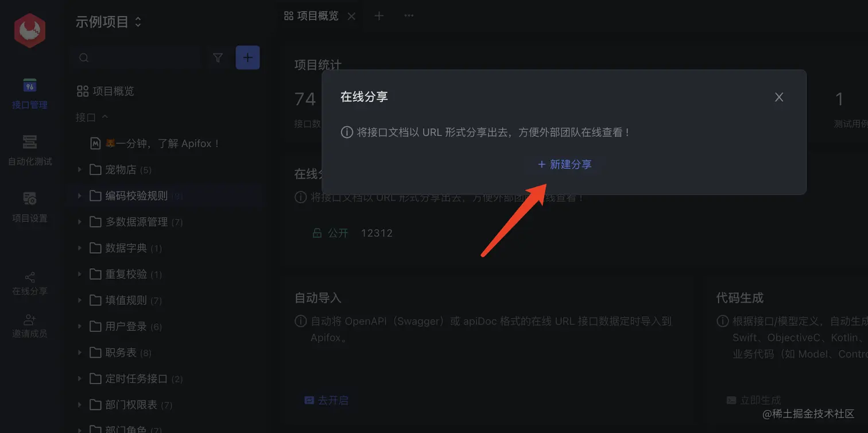Click the 代码生成 heading
This screenshot has height=433, width=868.
(x=740, y=298)
